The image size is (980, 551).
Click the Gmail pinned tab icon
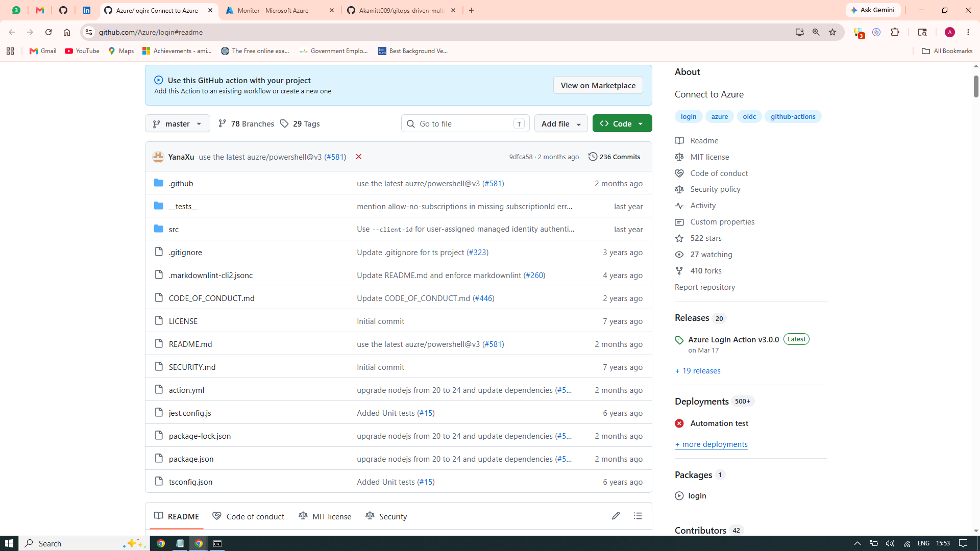(x=40, y=10)
